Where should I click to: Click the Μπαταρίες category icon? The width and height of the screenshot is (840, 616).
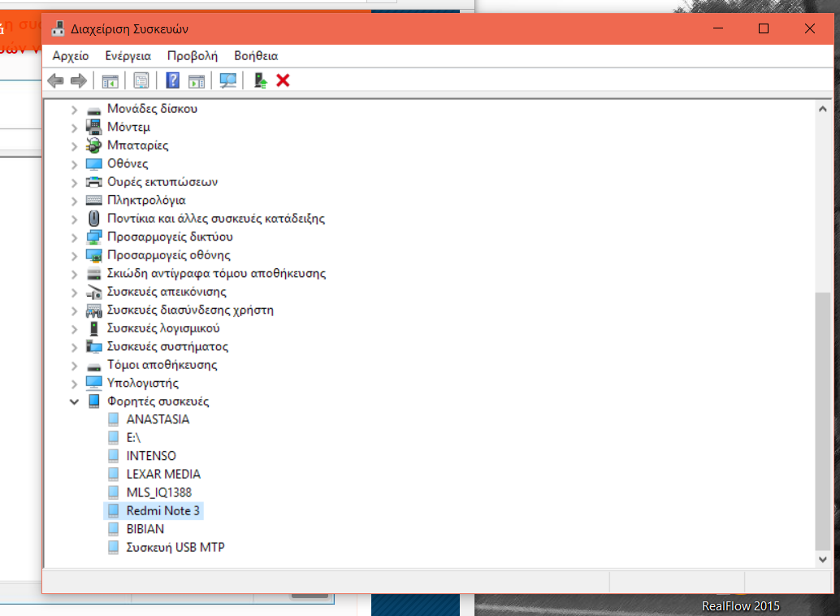click(93, 145)
